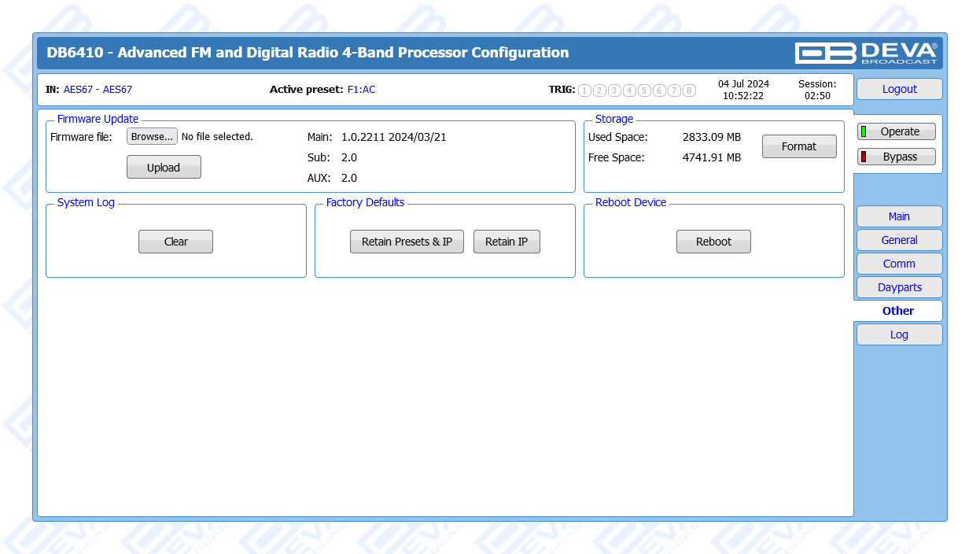The width and height of the screenshot is (980, 554).
Task: Clear the system log
Action: [175, 242]
